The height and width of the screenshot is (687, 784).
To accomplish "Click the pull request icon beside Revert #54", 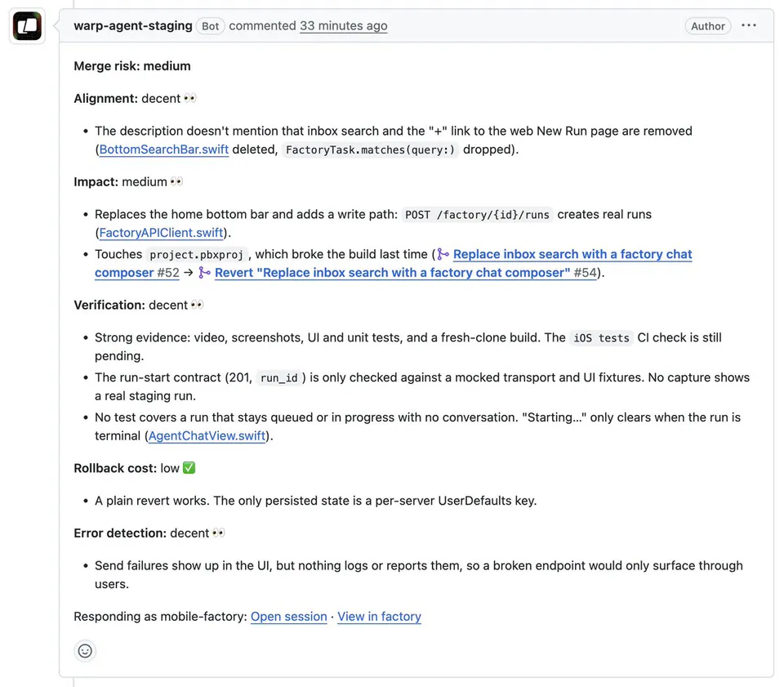I will pos(204,273).
